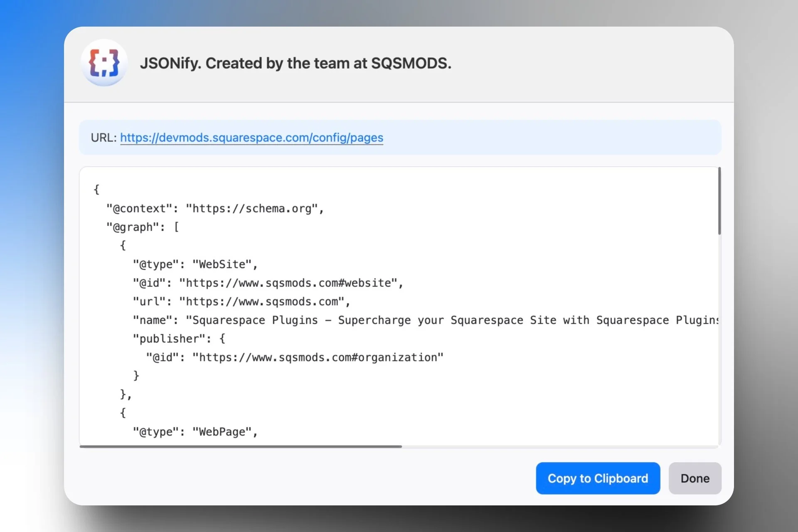This screenshot has width=798, height=532.
Task: Click the JSONify curly-braces logo icon
Action: tap(104, 63)
